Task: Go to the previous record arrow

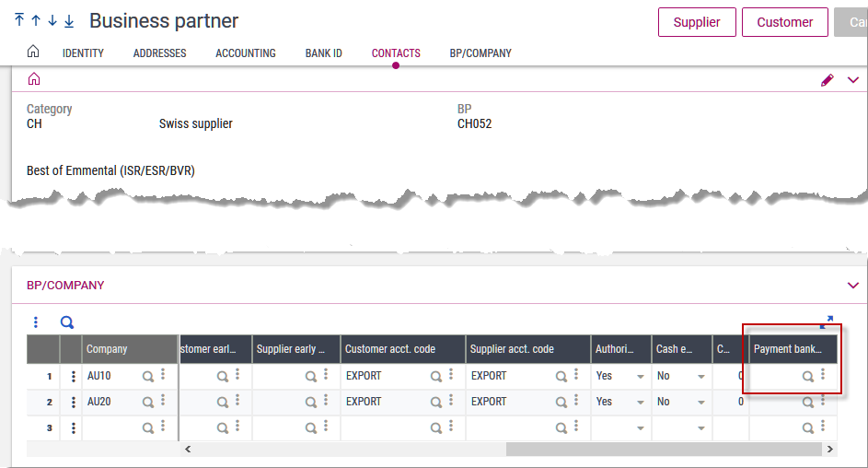Action: 36,20
